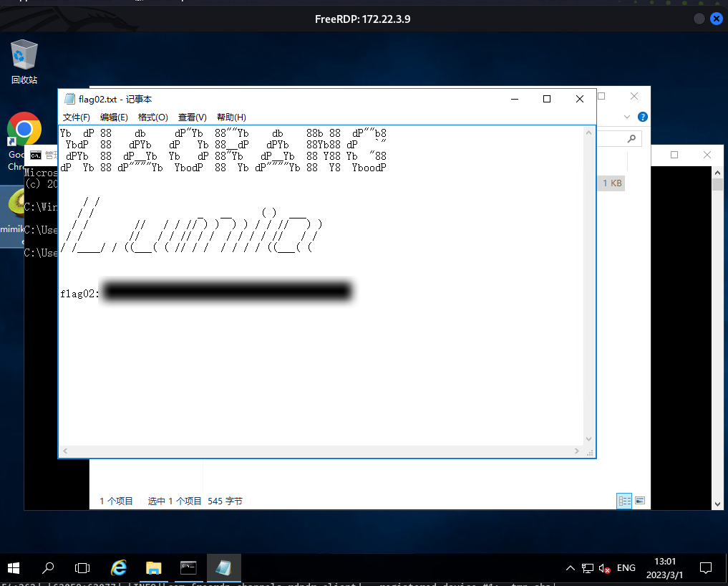Open the 文件(F) menu in Notepad
The height and width of the screenshot is (586, 728).
[76, 117]
